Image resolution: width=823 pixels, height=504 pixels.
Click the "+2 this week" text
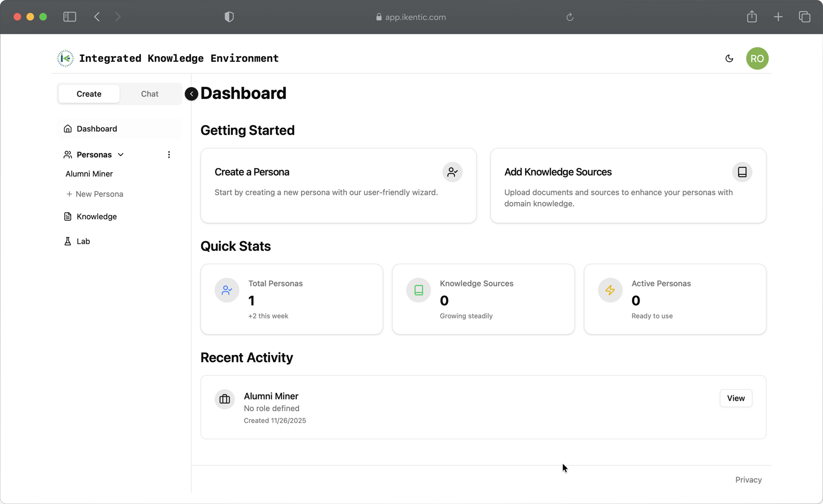pyautogui.click(x=268, y=316)
